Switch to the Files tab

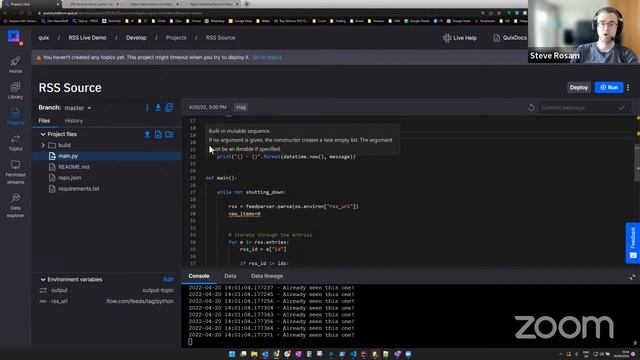(44, 121)
